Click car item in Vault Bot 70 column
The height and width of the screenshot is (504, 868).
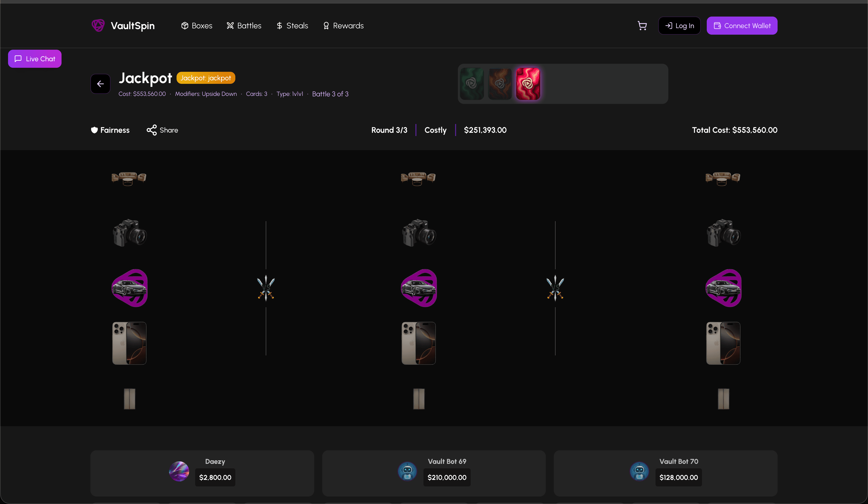coord(723,288)
